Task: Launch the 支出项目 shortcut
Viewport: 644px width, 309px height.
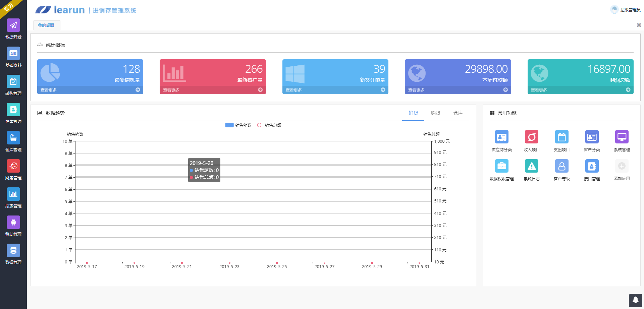Action: click(562, 141)
